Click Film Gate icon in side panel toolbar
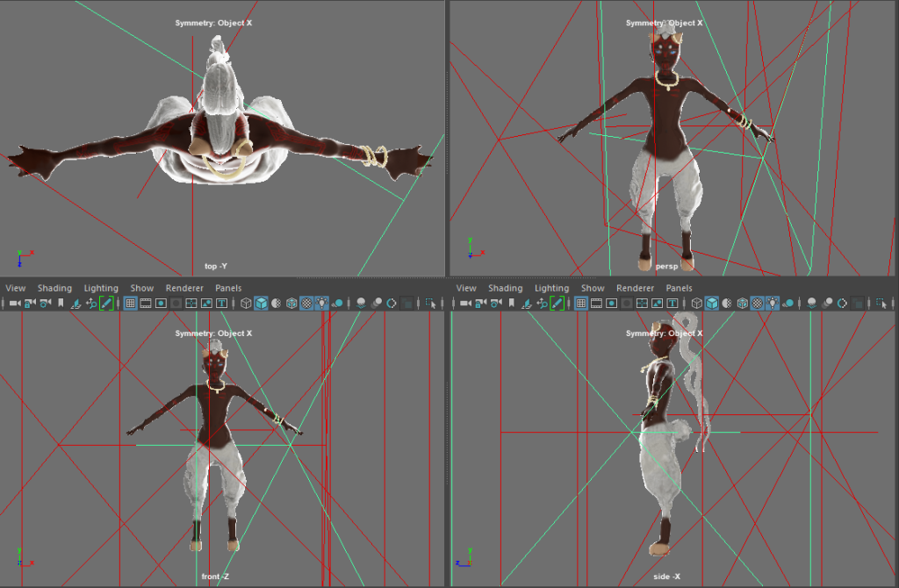Image resolution: width=899 pixels, height=588 pixels. pyautogui.click(x=596, y=304)
